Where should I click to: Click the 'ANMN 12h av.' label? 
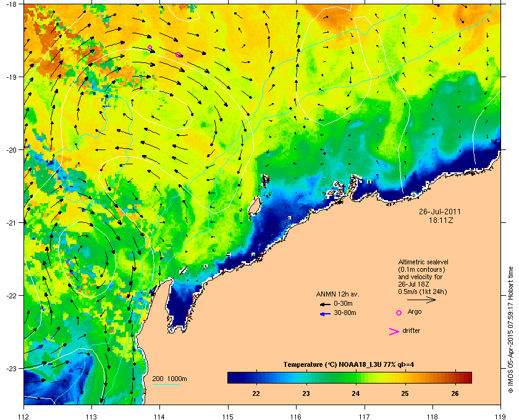coord(337,294)
